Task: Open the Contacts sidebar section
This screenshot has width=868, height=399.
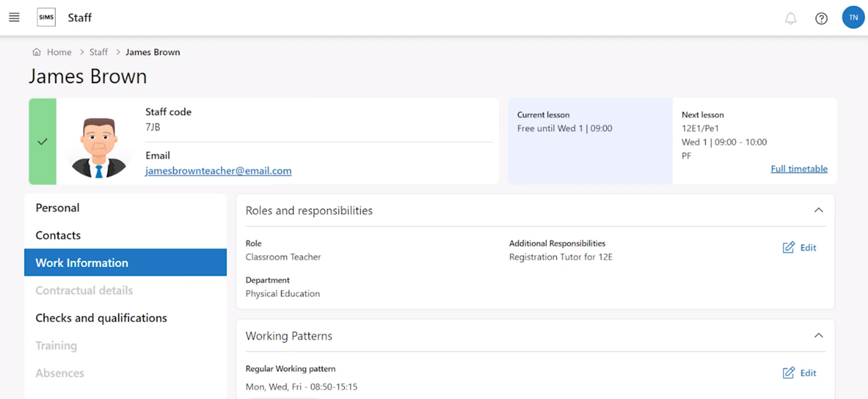Action: (58, 235)
